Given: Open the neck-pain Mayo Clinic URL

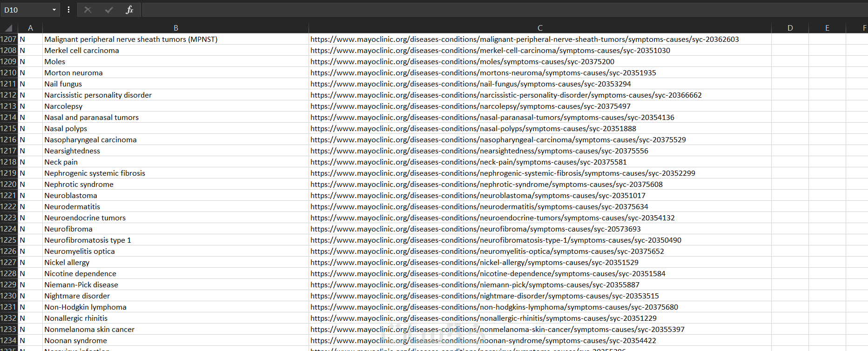Looking at the screenshot, I should click(468, 162).
